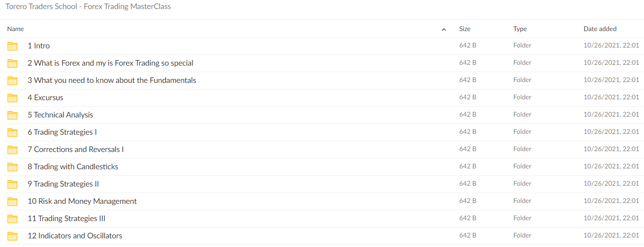
Task: Open the 7 Corrections and Reversals I folder
Action: (x=76, y=149)
